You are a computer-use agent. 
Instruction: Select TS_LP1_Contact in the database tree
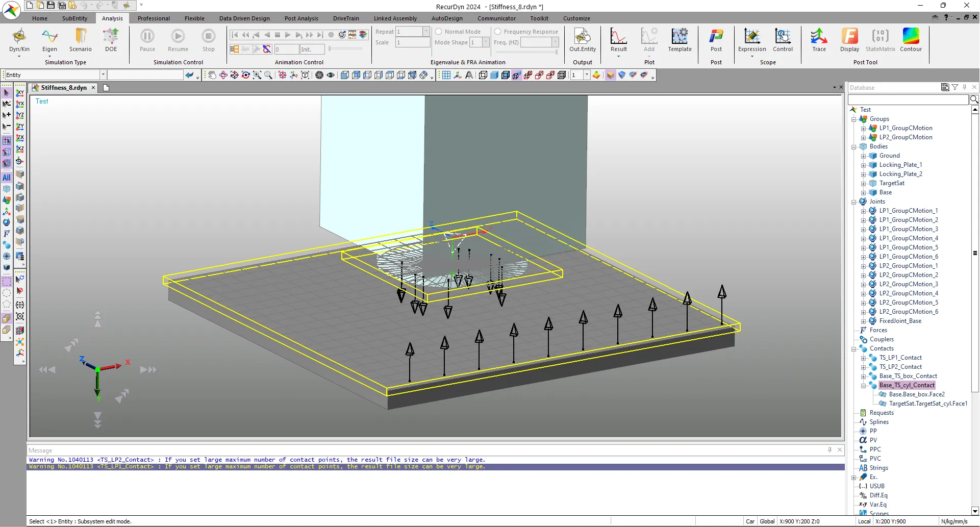(900, 358)
